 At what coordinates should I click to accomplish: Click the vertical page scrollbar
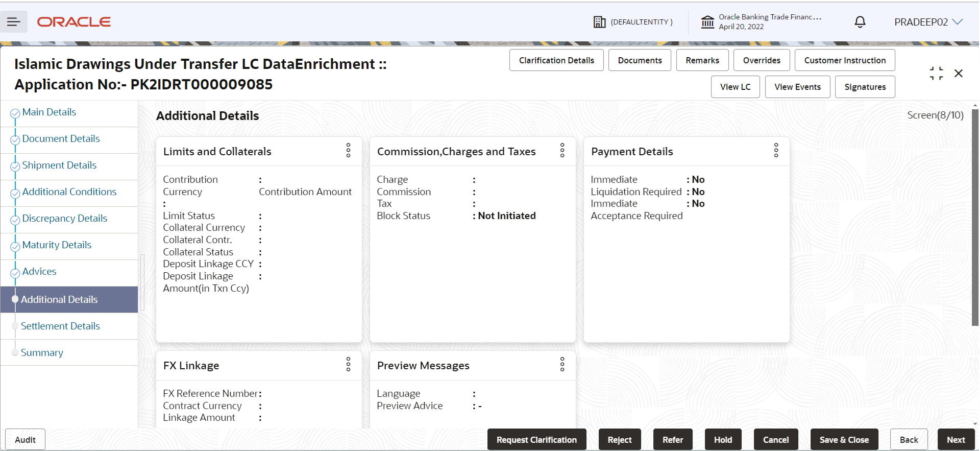(x=975, y=218)
